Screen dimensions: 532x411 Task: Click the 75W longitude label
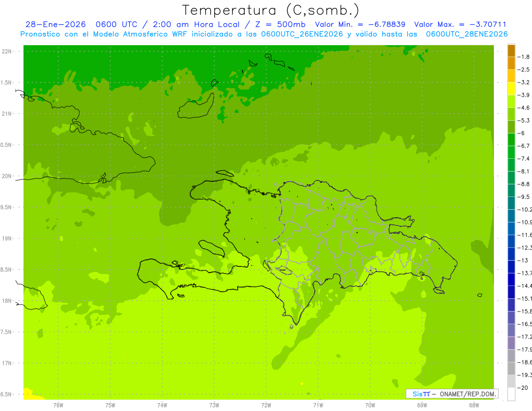(x=110, y=405)
